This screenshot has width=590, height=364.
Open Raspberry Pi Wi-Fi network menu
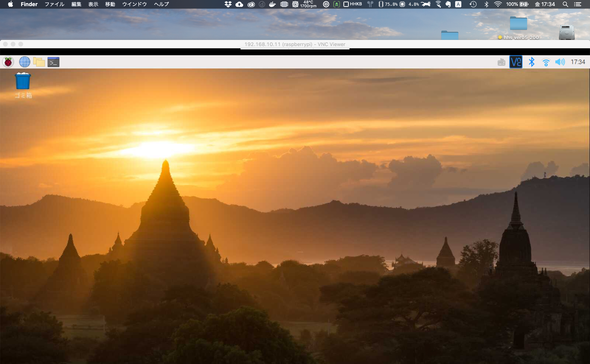tap(546, 62)
